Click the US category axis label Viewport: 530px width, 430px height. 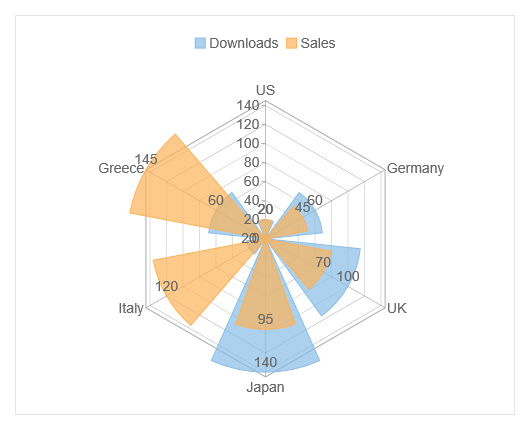(x=265, y=90)
